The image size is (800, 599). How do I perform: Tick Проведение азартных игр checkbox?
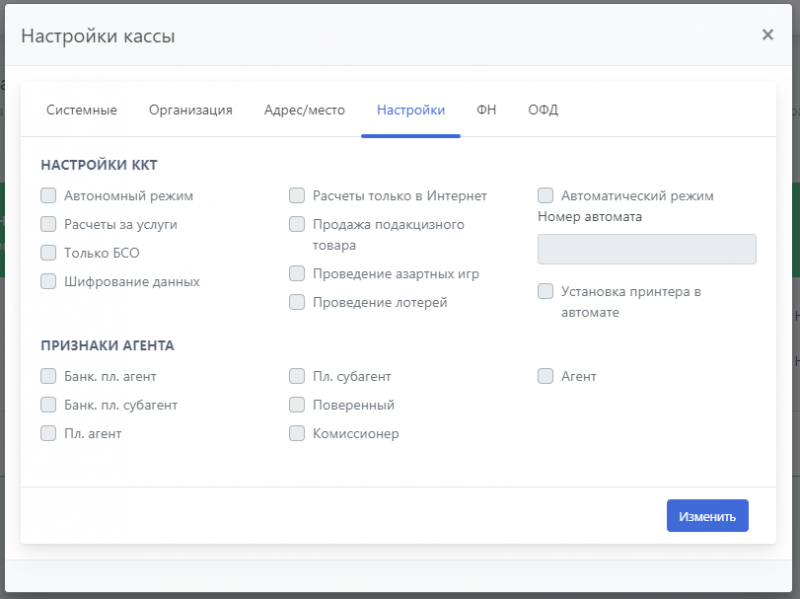[x=297, y=273]
